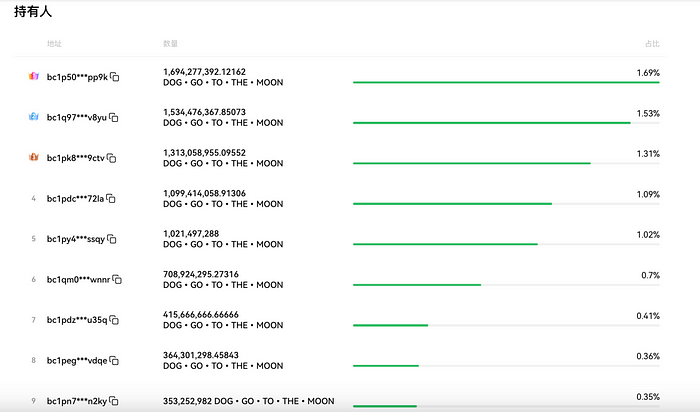
Task: Click copy icon next to bc1py4***ssqy
Action: tap(112, 239)
